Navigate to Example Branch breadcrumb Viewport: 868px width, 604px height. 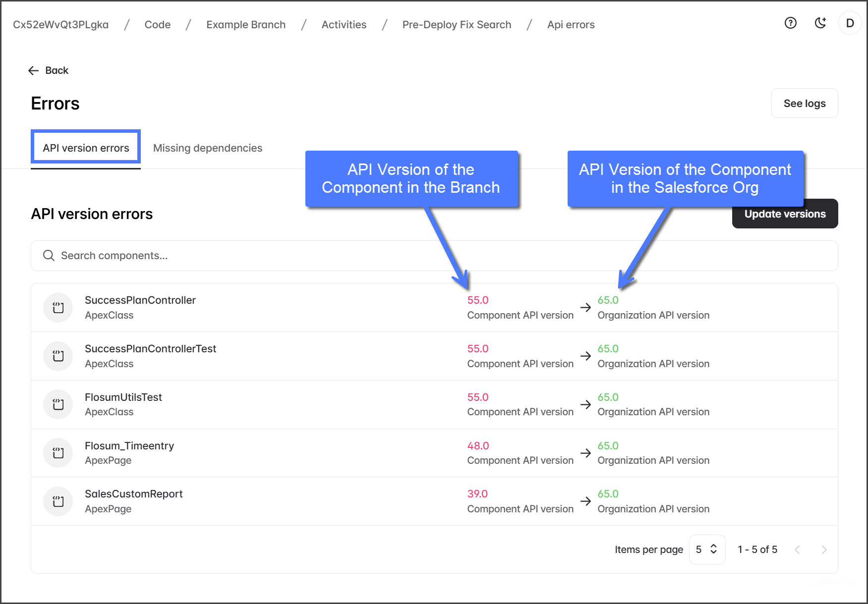[246, 25]
